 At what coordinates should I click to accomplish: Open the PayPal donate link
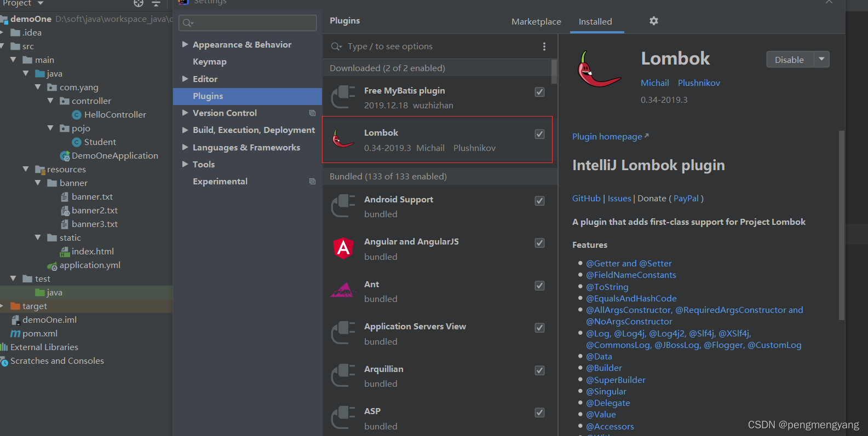pyautogui.click(x=686, y=199)
